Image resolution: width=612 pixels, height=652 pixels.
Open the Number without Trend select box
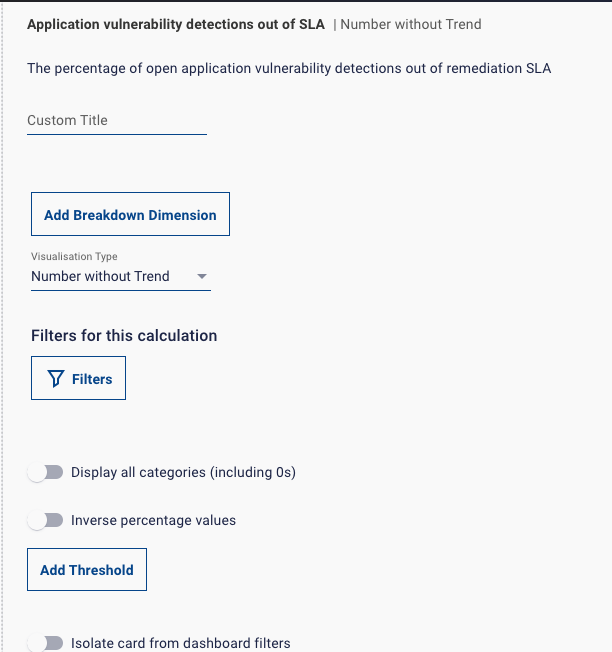tap(110, 276)
